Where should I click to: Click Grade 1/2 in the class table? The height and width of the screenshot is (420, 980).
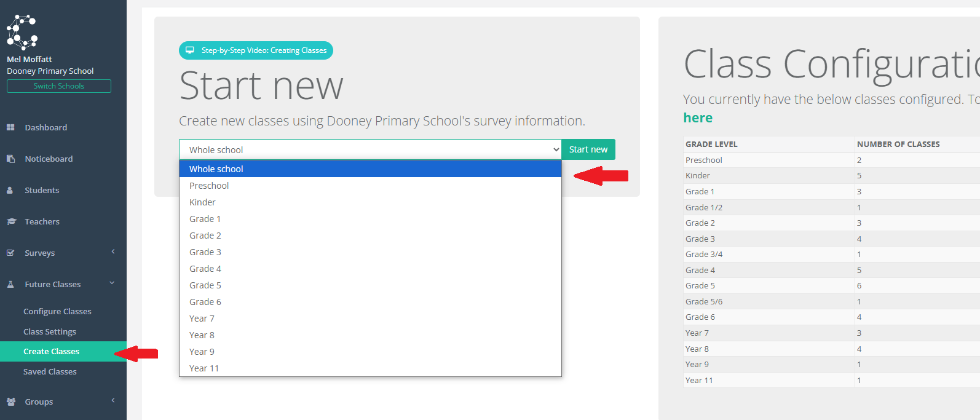coord(704,207)
